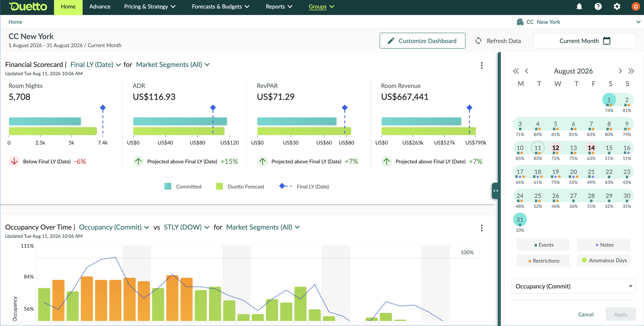The image size is (644, 326).
Task: Click the green up arrow for Room Revenue
Action: pos(387,162)
